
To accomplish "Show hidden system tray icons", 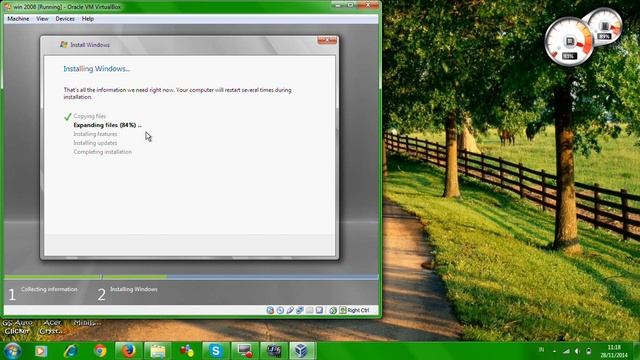I will pyautogui.click(x=554, y=351).
